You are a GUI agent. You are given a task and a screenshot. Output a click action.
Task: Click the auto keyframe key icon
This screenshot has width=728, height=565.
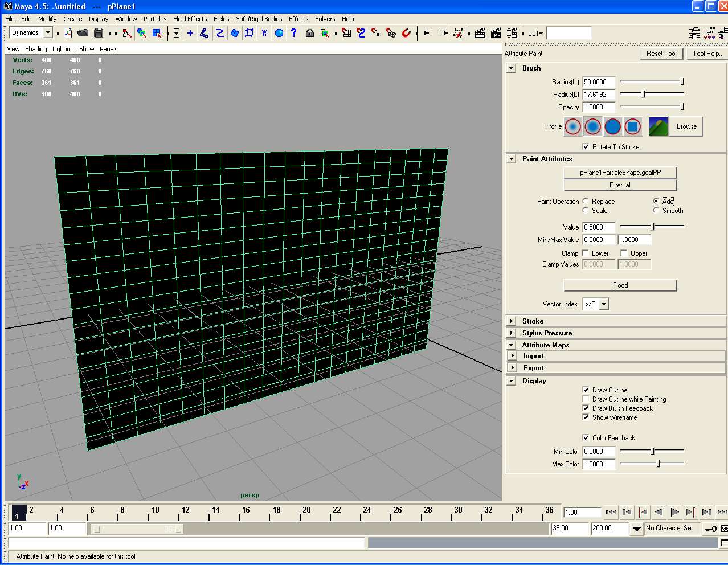click(x=711, y=529)
